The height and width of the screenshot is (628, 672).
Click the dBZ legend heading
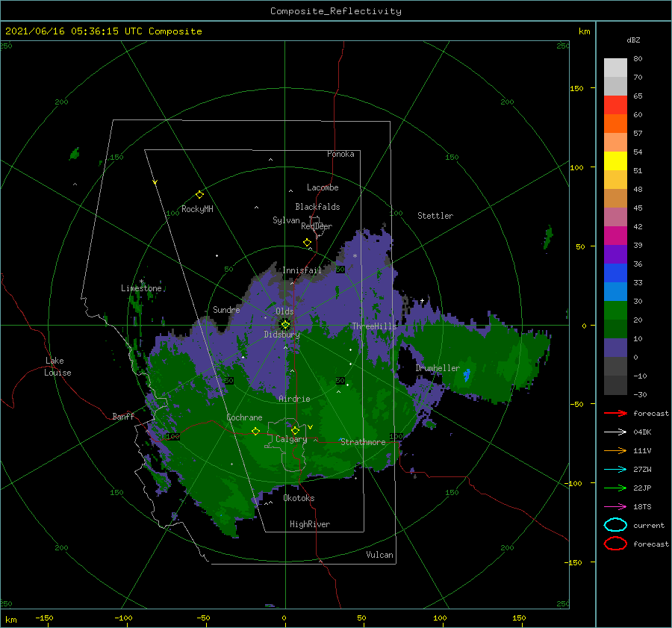[633, 40]
